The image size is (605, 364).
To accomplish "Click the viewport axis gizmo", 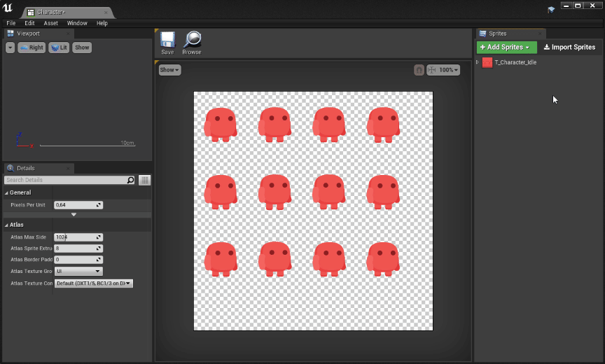I will (x=25, y=141).
